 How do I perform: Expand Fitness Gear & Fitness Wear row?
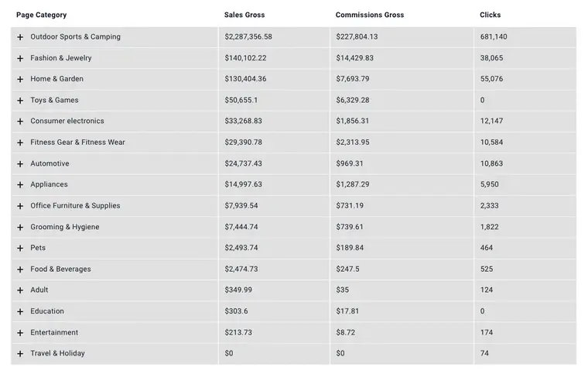[20, 143]
